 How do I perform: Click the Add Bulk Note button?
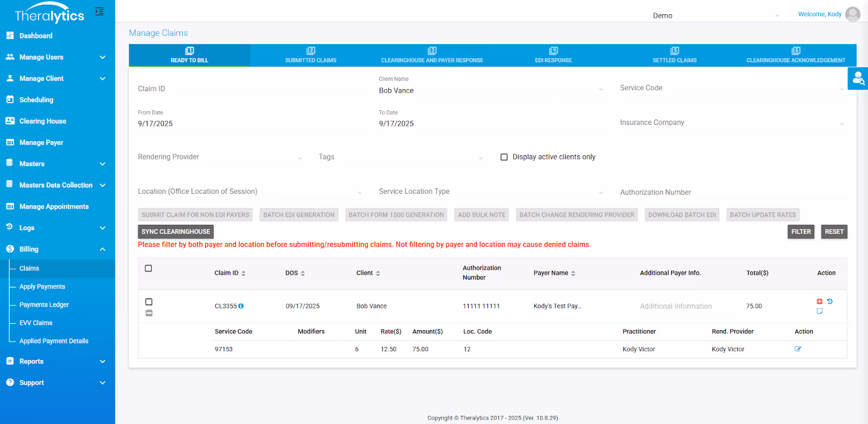click(482, 215)
